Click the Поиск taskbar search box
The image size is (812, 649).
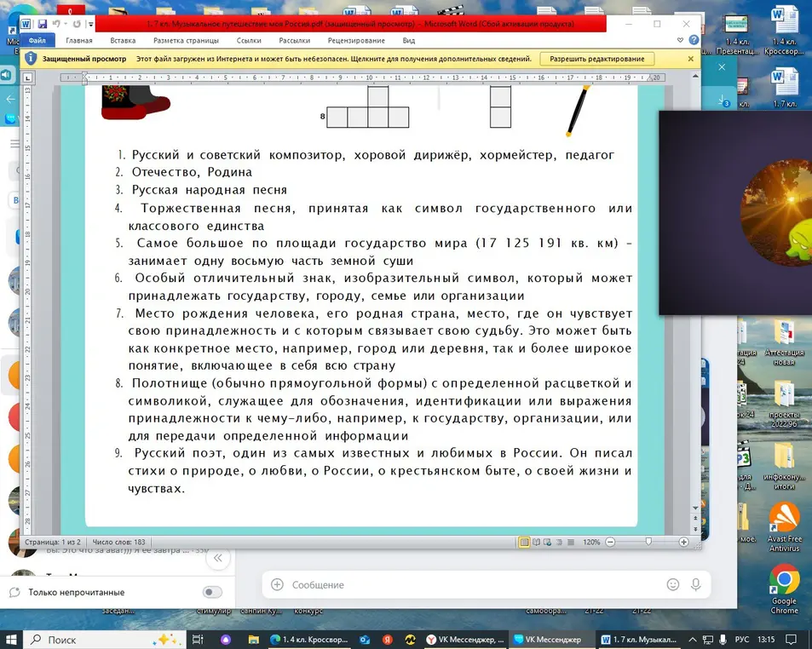click(104, 640)
